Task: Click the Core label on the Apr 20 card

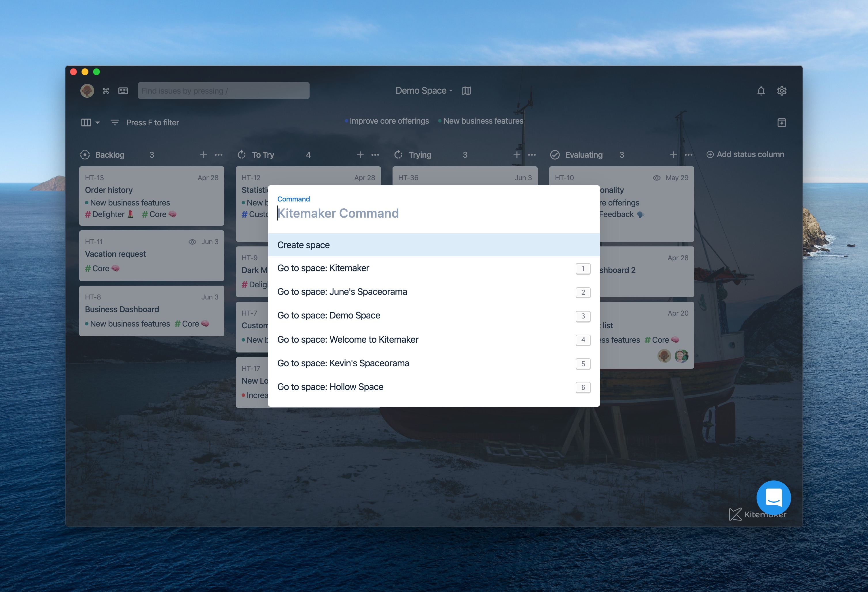Action: click(662, 340)
